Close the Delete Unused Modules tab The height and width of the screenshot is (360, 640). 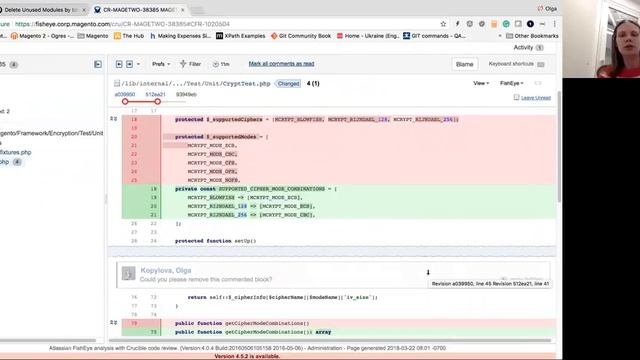pos(84,9)
